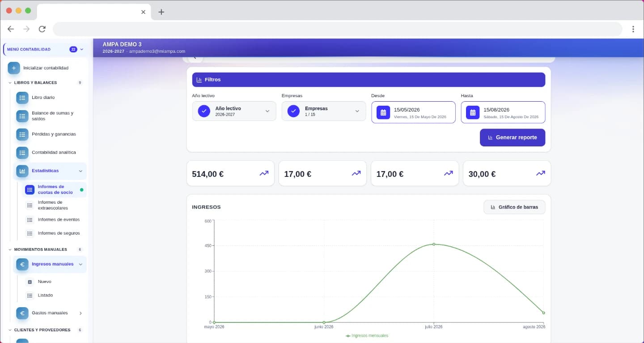Toggle the Empresas checkmark circle
Image resolution: width=644 pixels, height=343 pixels.
point(293,111)
